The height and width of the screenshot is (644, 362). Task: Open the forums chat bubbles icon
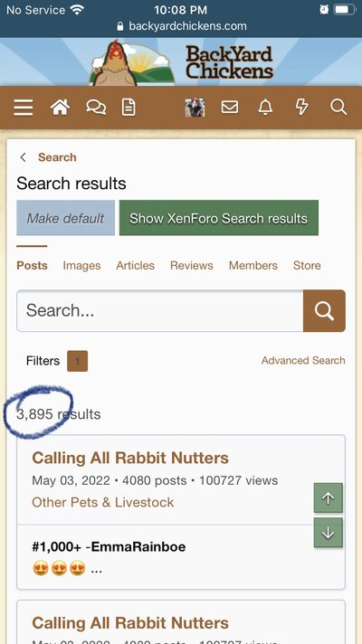pyautogui.click(x=96, y=108)
